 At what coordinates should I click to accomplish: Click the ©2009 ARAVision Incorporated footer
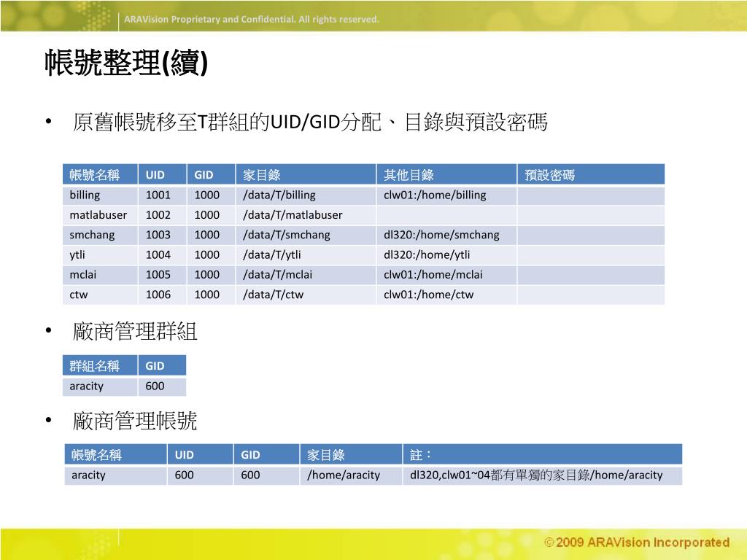pos(637,542)
